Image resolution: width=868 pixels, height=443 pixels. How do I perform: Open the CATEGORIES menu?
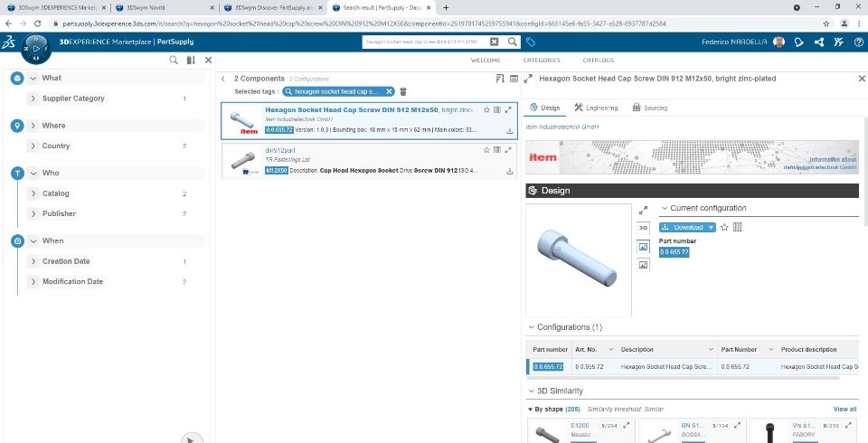click(x=542, y=61)
